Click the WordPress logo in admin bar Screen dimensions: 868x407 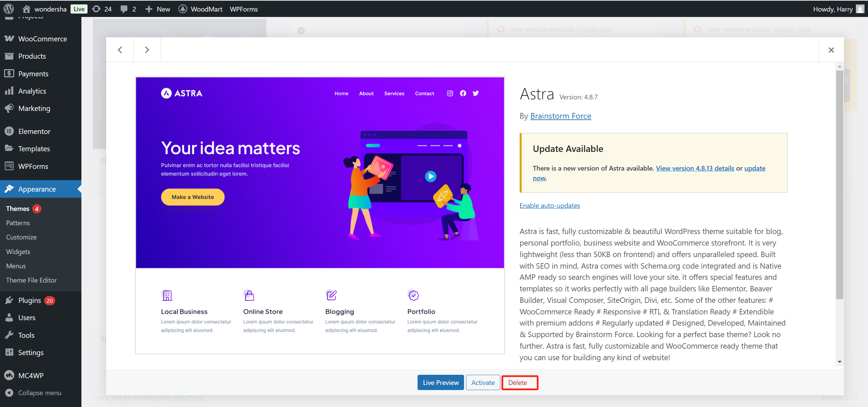pyautogui.click(x=8, y=9)
